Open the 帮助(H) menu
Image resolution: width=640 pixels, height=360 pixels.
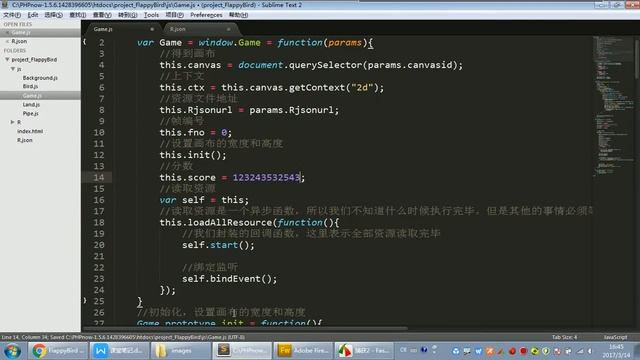pos(238,15)
